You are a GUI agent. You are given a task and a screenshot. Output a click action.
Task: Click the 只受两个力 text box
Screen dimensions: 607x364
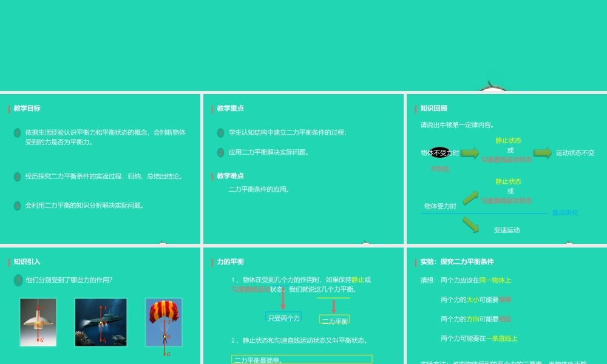(283, 317)
